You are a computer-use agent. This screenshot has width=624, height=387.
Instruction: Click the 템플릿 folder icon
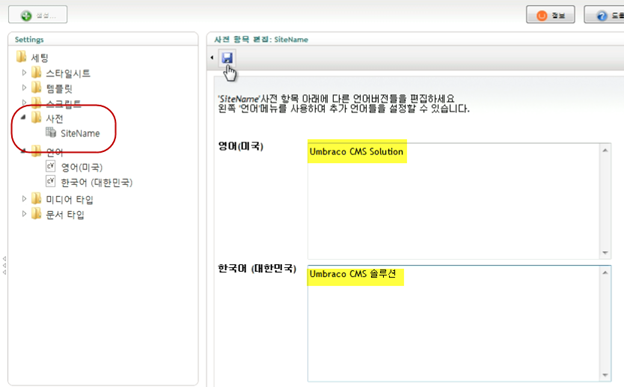(x=36, y=87)
